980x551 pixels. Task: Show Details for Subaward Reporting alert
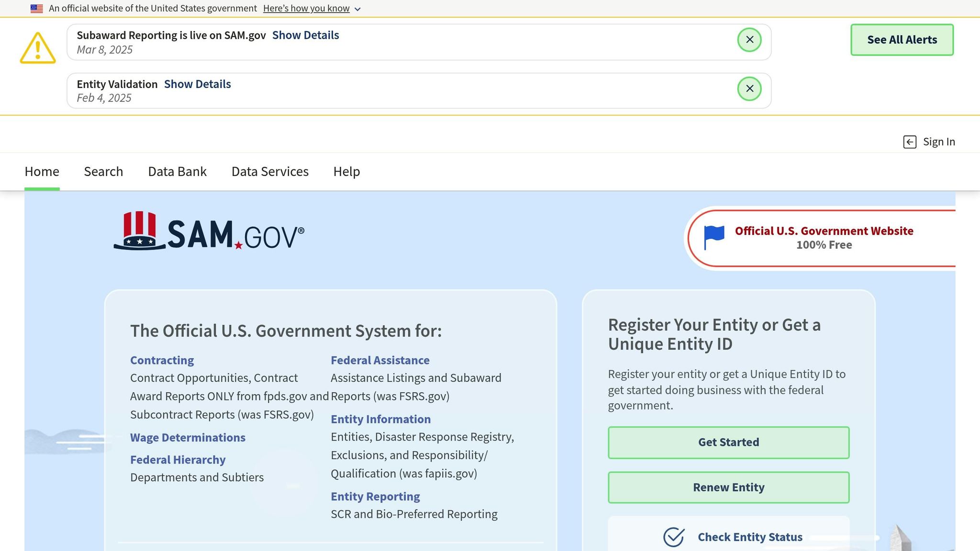[305, 35]
